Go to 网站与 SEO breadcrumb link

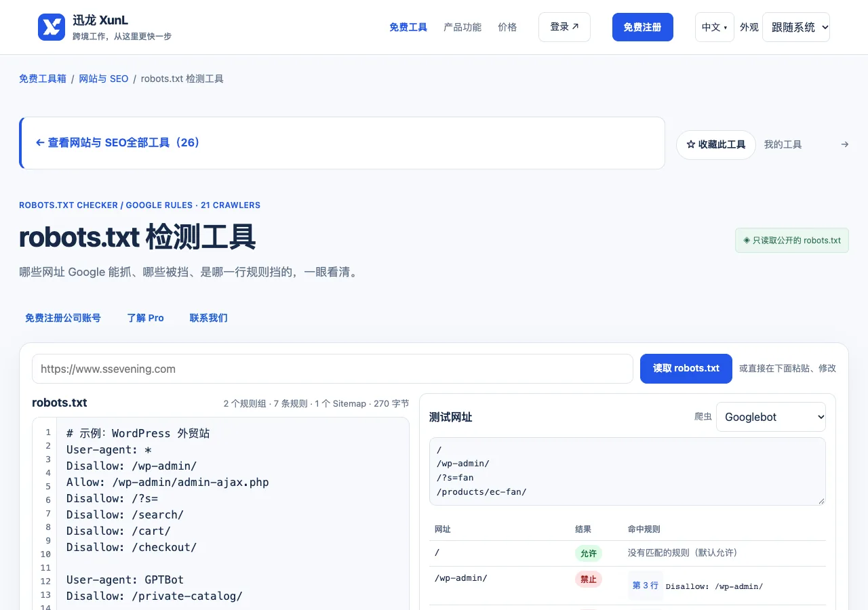click(104, 79)
